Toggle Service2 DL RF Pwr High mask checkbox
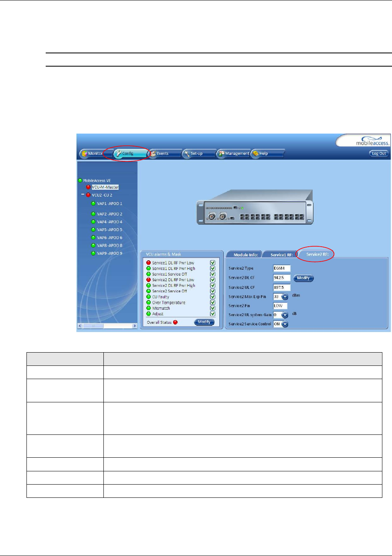The height and width of the screenshot is (556, 392). 213,286
